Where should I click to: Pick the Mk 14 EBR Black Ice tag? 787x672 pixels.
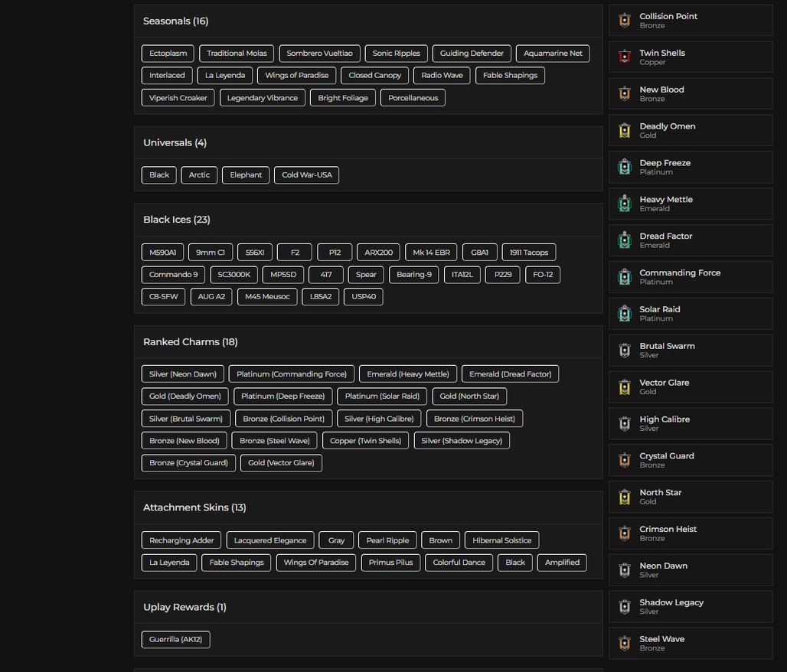click(x=431, y=253)
